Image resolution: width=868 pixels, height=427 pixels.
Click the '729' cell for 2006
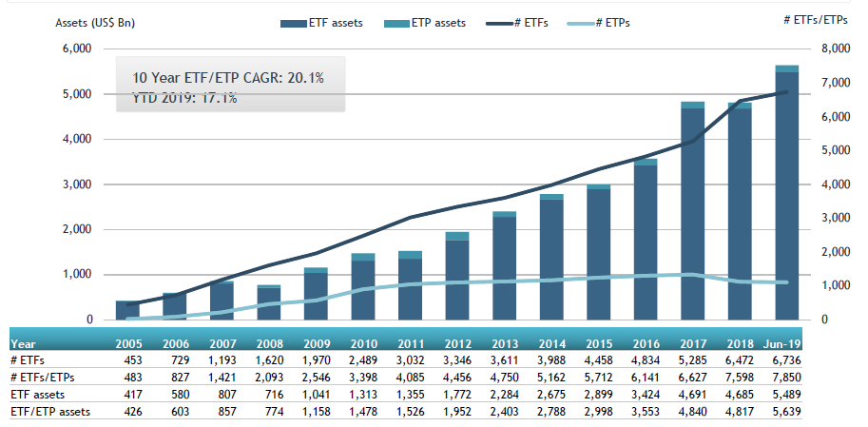(181, 360)
